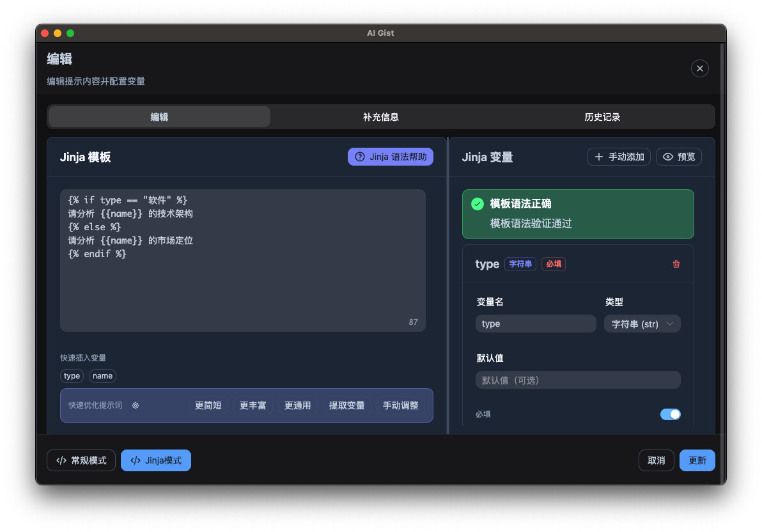Open Jinja 语法帮助
The width and height of the screenshot is (762, 532).
pos(390,157)
